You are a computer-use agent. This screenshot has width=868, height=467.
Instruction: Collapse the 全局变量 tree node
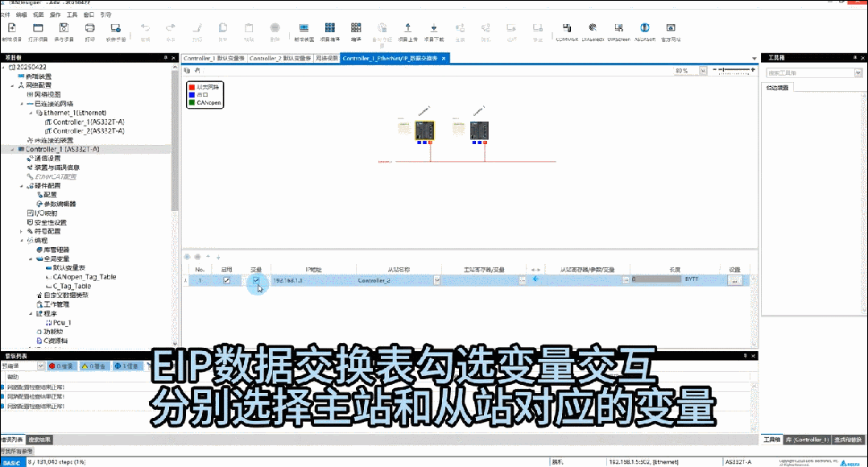tap(31, 259)
